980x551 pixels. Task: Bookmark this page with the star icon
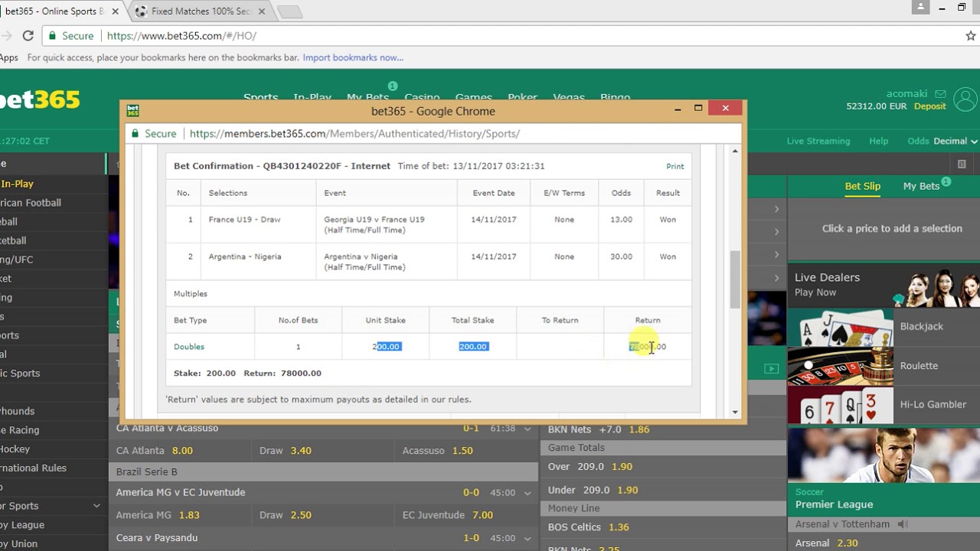971,36
